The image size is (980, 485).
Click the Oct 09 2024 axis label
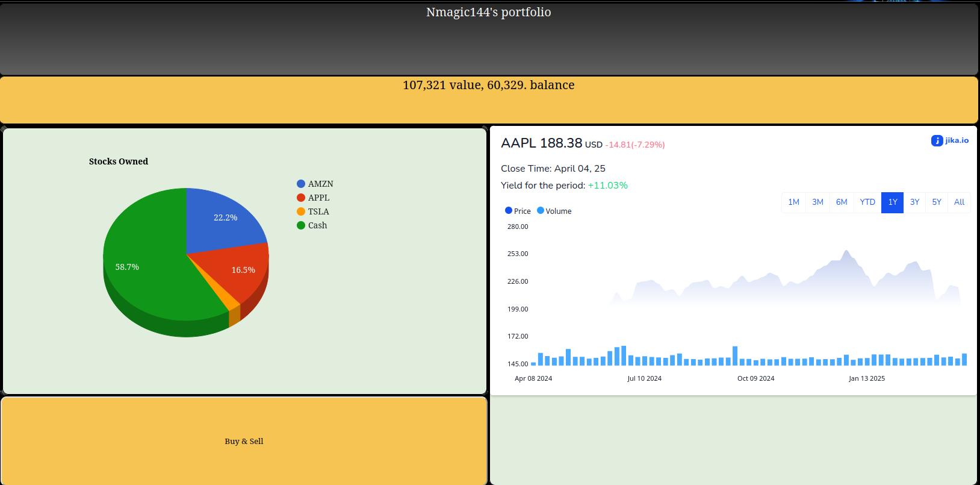pyautogui.click(x=756, y=378)
